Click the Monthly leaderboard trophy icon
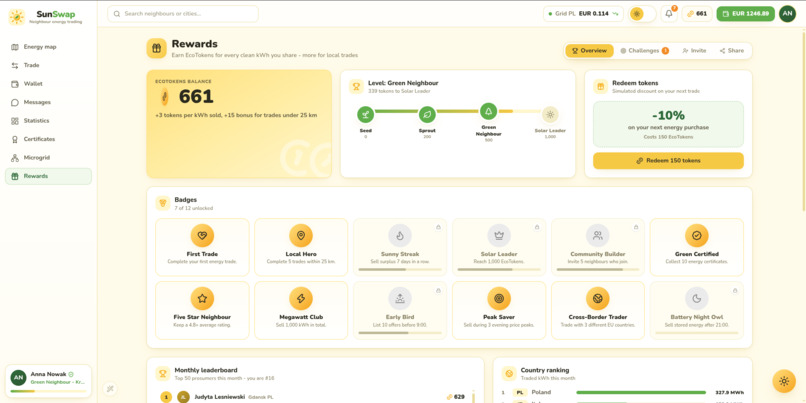Image resolution: width=806 pixels, height=403 pixels. [163, 373]
